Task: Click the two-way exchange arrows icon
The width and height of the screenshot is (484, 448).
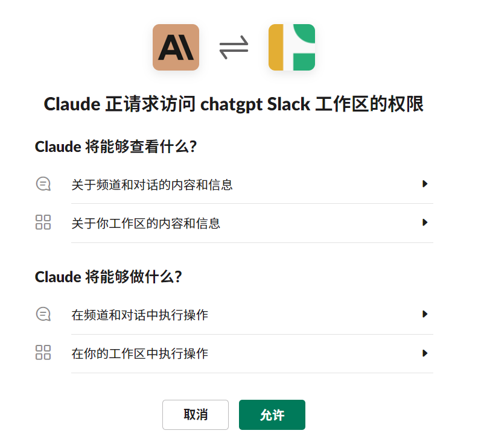Action: point(234,48)
